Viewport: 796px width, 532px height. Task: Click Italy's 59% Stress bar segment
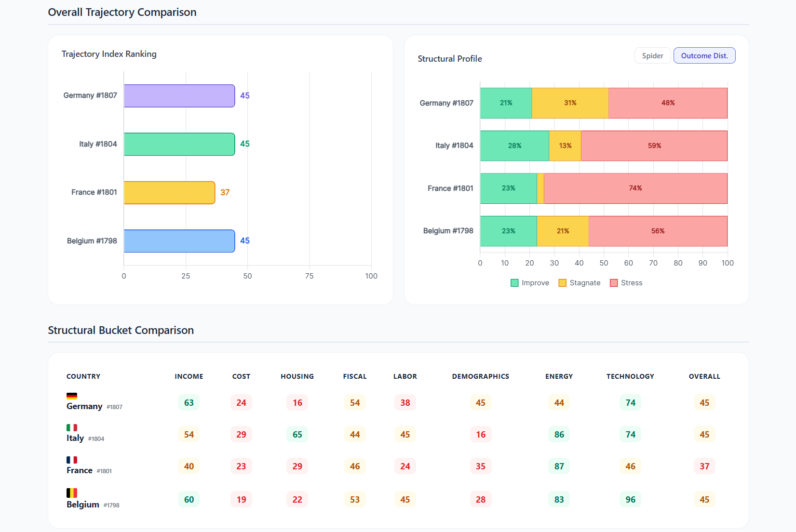pyautogui.click(x=654, y=146)
